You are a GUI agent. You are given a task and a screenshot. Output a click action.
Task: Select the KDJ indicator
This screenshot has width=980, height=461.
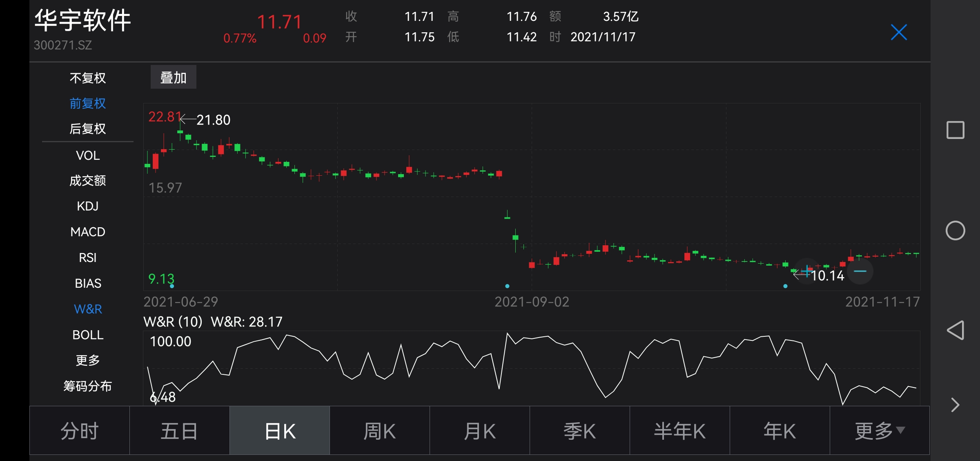tap(87, 206)
